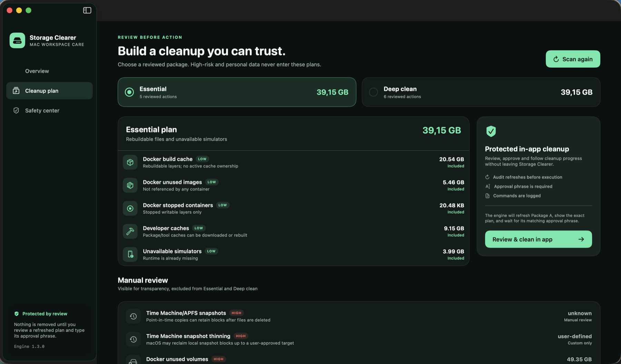Select the Essential package radio button
Viewport: 621px width, 364px height.
pyautogui.click(x=129, y=92)
